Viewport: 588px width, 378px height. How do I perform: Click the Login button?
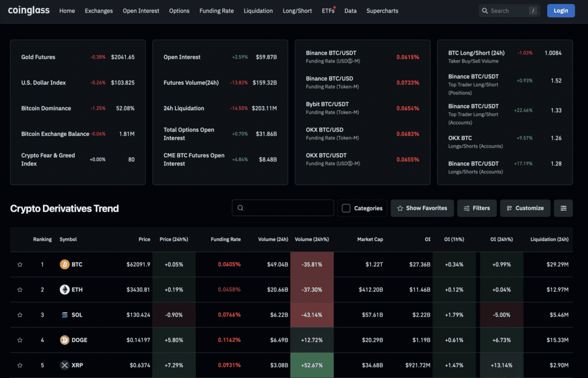[560, 10]
